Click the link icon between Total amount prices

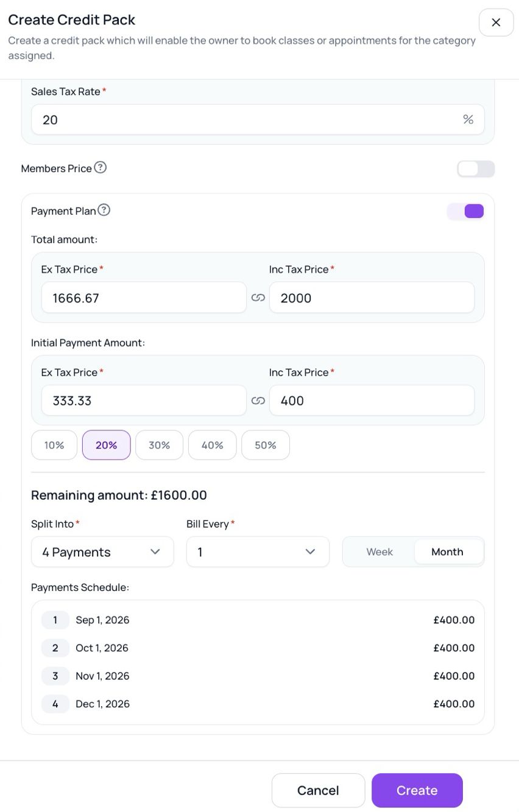pyautogui.click(x=258, y=298)
